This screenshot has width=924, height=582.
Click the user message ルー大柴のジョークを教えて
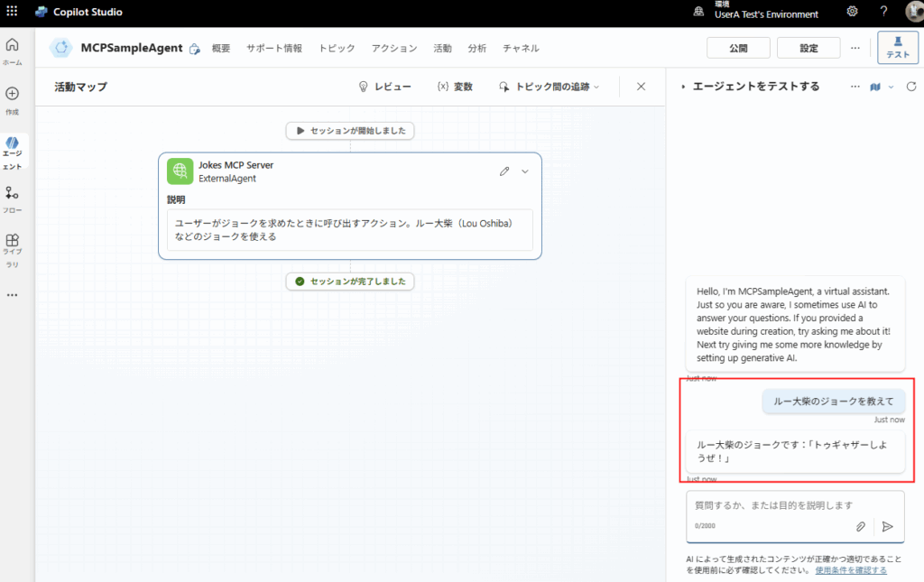(x=833, y=402)
